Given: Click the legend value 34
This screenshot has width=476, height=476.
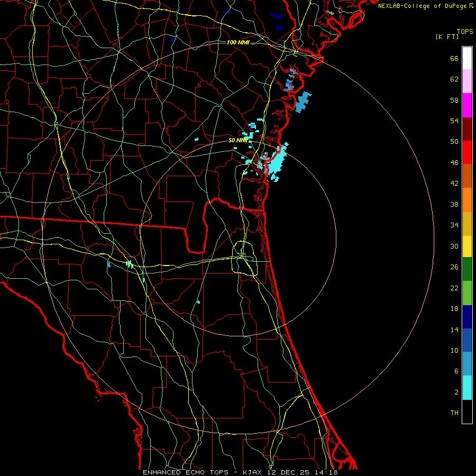Looking at the screenshot, I should tap(454, 225).
